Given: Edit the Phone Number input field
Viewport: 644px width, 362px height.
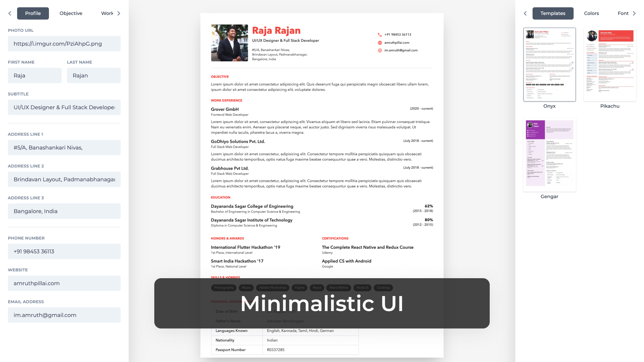Looking at the screenshot, I should (x=64, y=251).
